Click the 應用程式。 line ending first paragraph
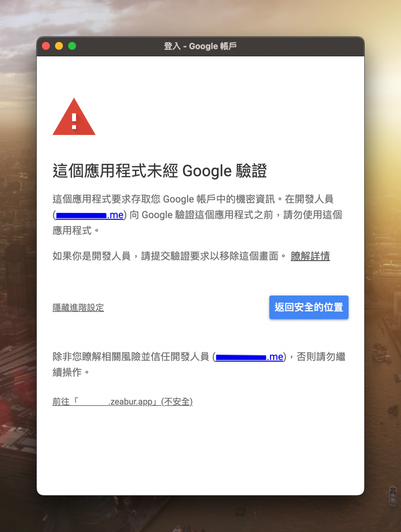This screenshot has width=401, height=532. pos(76,231)
